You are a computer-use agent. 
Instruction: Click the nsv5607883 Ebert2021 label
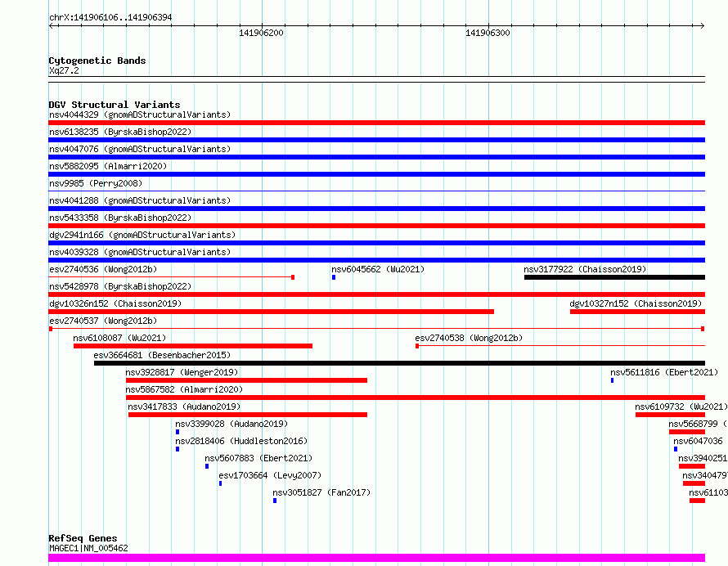coord(258,458)
